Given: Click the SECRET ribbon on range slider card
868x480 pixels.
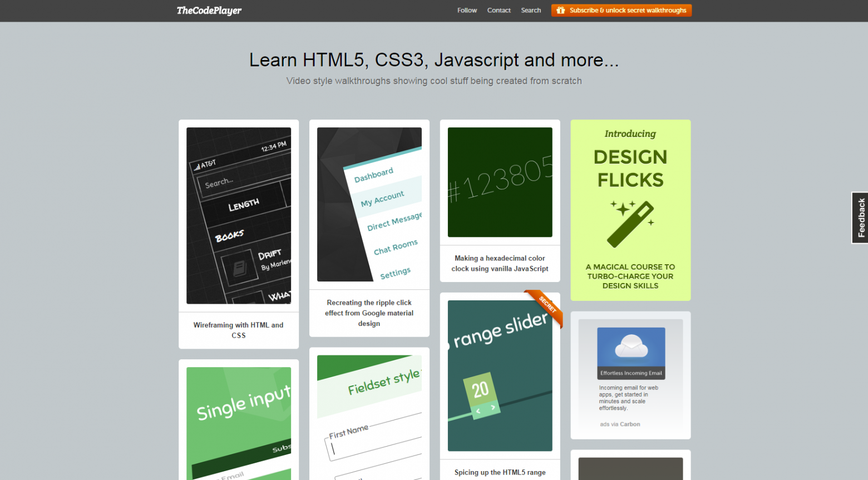Looking at the screenshot, I should click(x=546, y=306).
